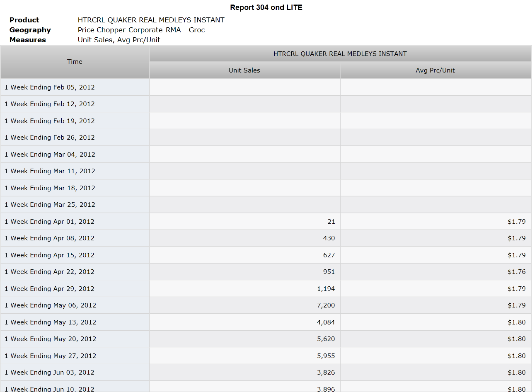The height and width of the screenshot is (392, 532).
Task: Click the Geography label
Action: [x=30, y=30]
